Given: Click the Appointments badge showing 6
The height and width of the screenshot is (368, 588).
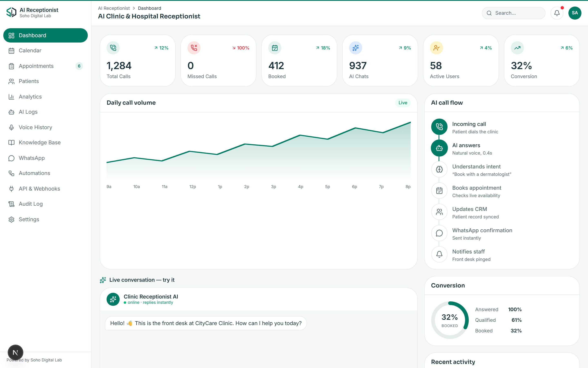Looking at the screenshot, I should pos(79,66).
